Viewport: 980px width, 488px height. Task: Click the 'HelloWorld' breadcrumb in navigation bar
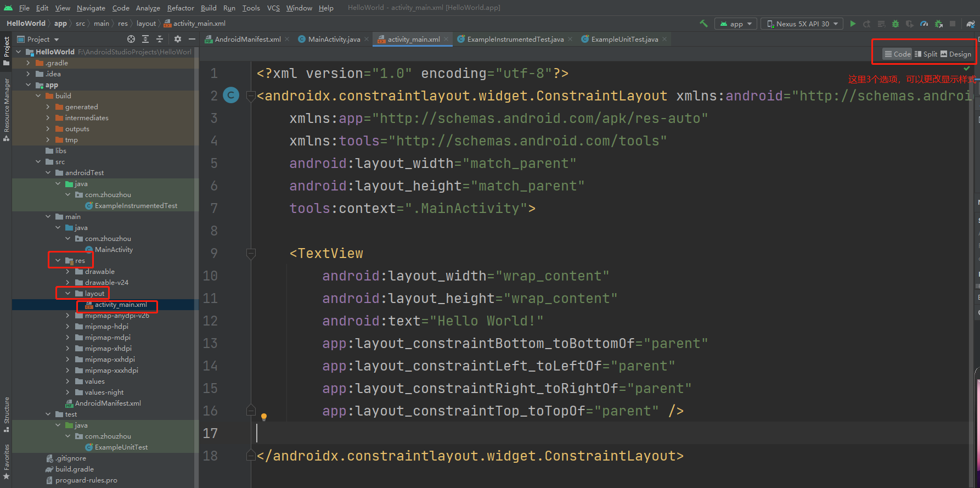coord(26,24)
